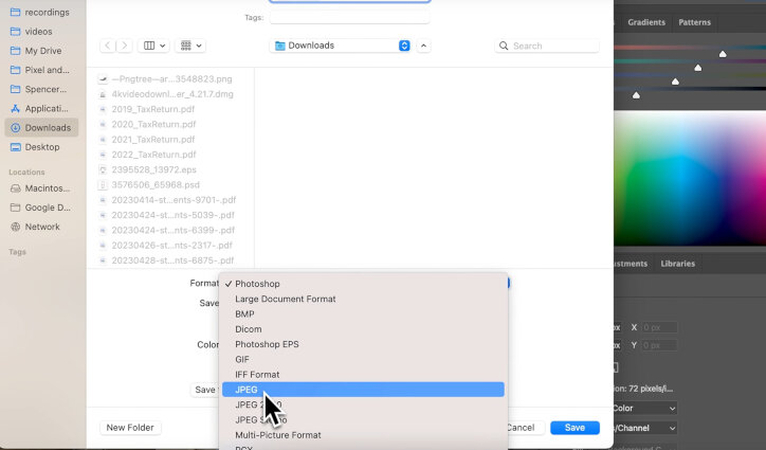Image resolution: width=766 pixels, height=450 pixels.
Task: Open the grid grouping view icon
Action: 190,46
